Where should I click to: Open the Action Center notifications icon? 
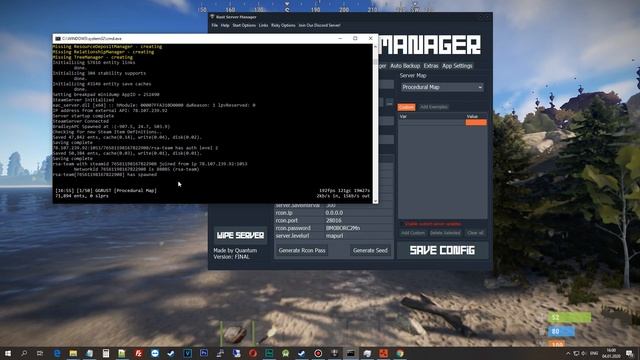[x=630, y=353]
